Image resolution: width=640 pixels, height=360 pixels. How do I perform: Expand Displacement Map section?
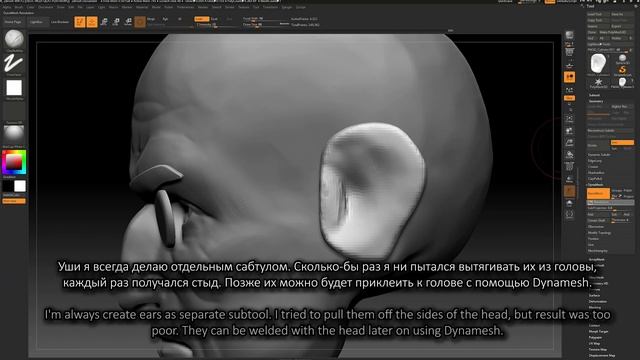pyautogui.click(x=602, y=356)
